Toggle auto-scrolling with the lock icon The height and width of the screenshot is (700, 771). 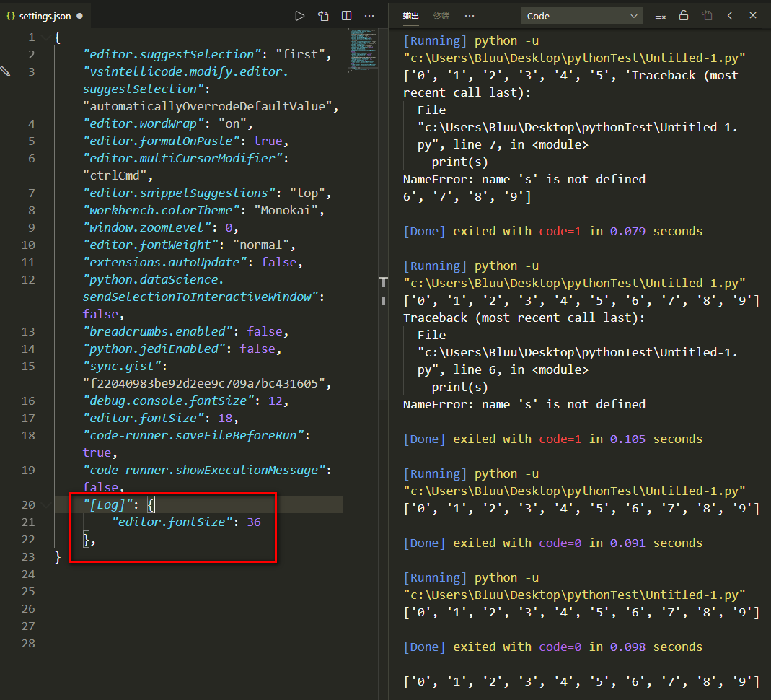(684, 15)
